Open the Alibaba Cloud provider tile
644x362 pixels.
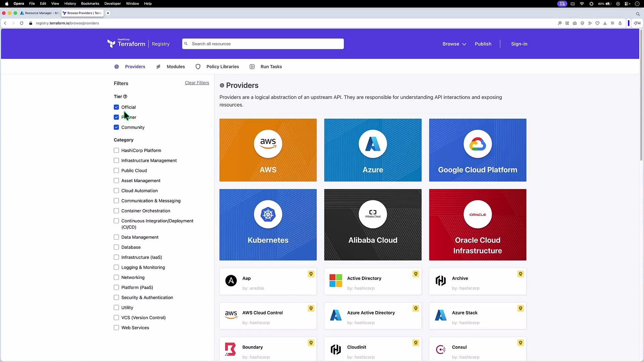[x=373, y=225]
